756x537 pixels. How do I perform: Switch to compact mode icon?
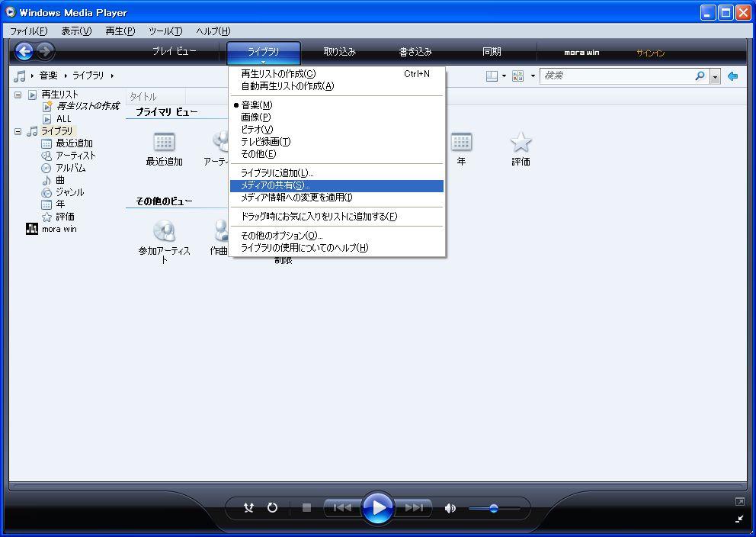739,519
